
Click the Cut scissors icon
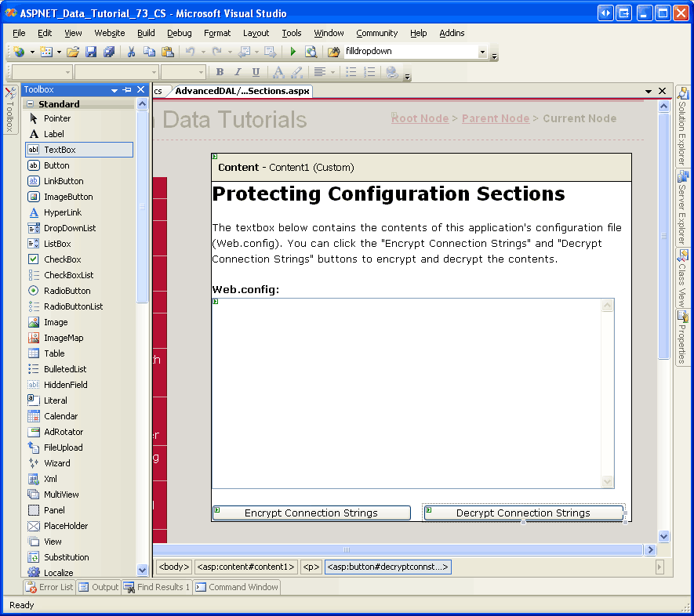[x=131, y=52]
